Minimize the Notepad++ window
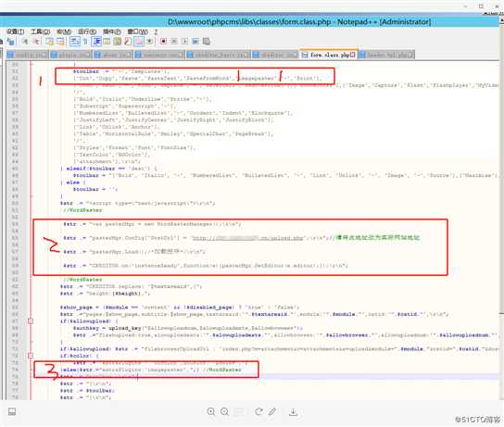Viewport: 504px width, 427px height. [x=465, y=6]
